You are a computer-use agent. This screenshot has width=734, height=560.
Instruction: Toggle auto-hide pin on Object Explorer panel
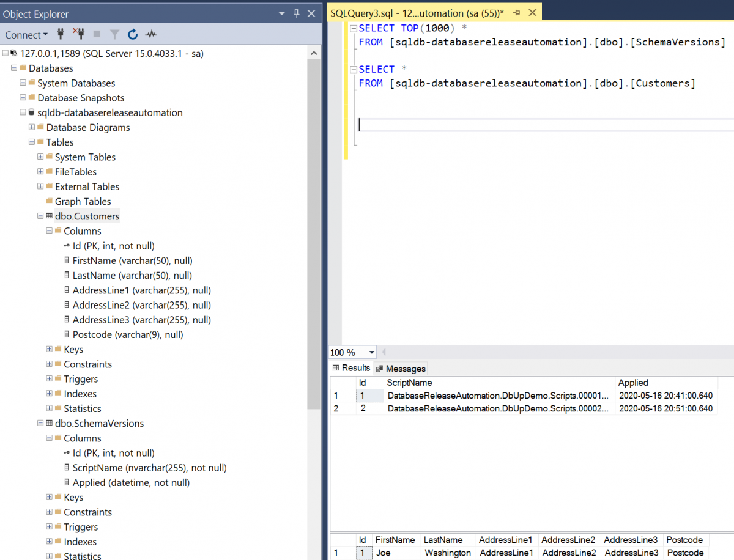(295, 13)
